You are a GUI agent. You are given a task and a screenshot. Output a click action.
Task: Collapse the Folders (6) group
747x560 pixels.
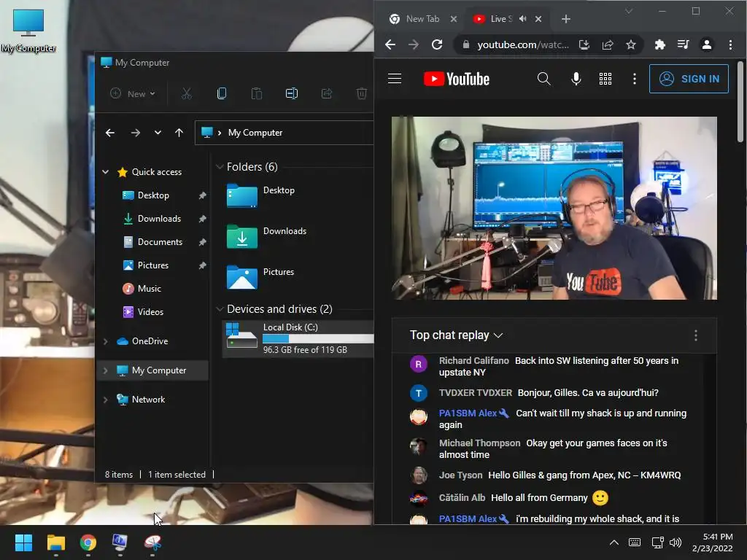(x=220, y=167)
